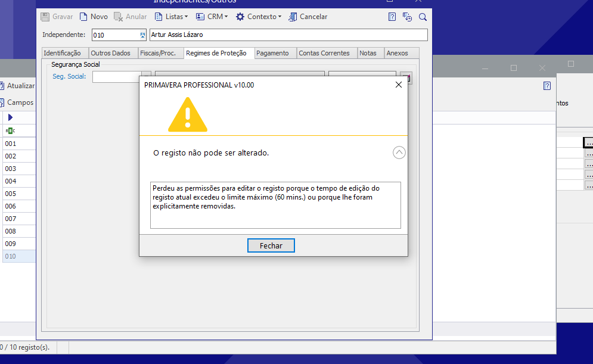This screenshot has width=593, height=364.
Task: Open the Listas dropdown menu
Action: (x=171, y=17)
